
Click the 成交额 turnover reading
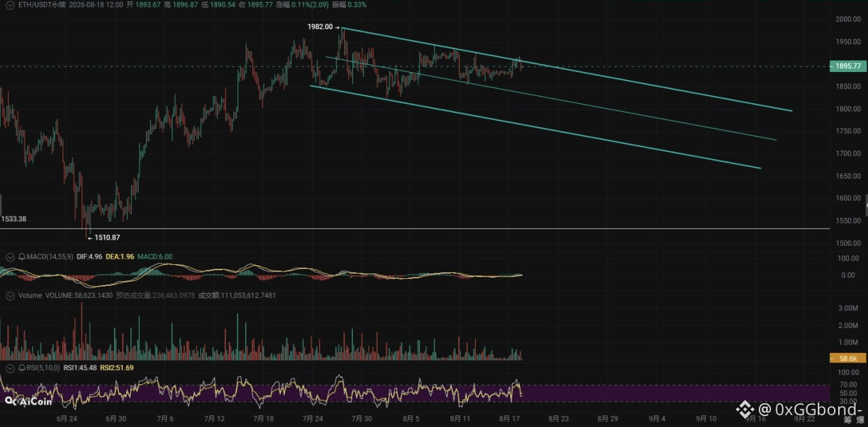pos(237,296)
